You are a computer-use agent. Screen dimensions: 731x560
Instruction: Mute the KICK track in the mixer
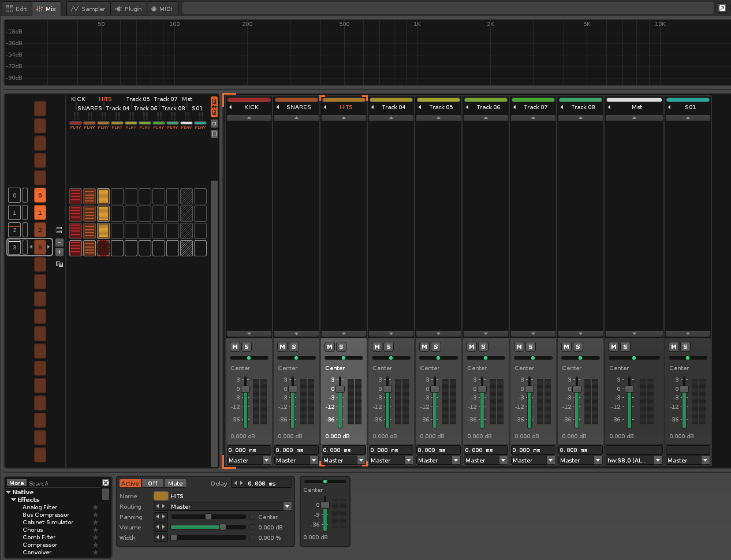pos(235,347)
